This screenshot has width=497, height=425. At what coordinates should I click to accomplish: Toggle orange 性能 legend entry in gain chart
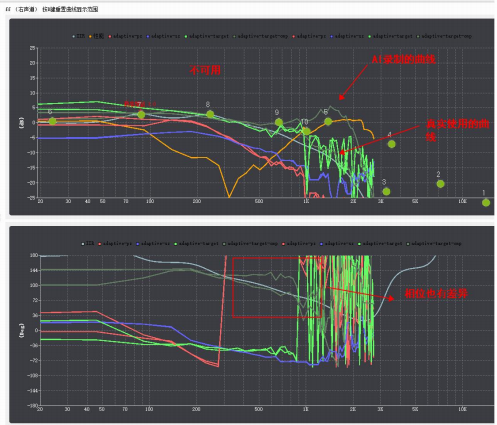coord(97,36)
